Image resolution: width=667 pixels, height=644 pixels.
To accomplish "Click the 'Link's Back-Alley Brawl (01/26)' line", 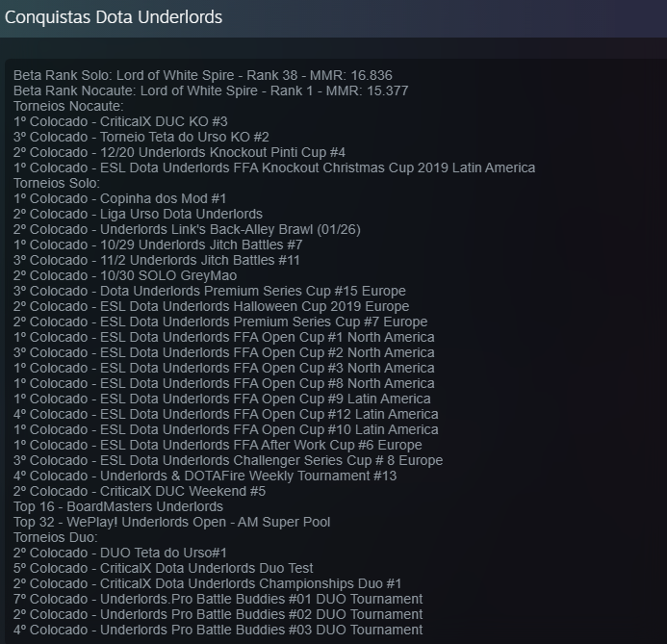I will coord(187,229).
